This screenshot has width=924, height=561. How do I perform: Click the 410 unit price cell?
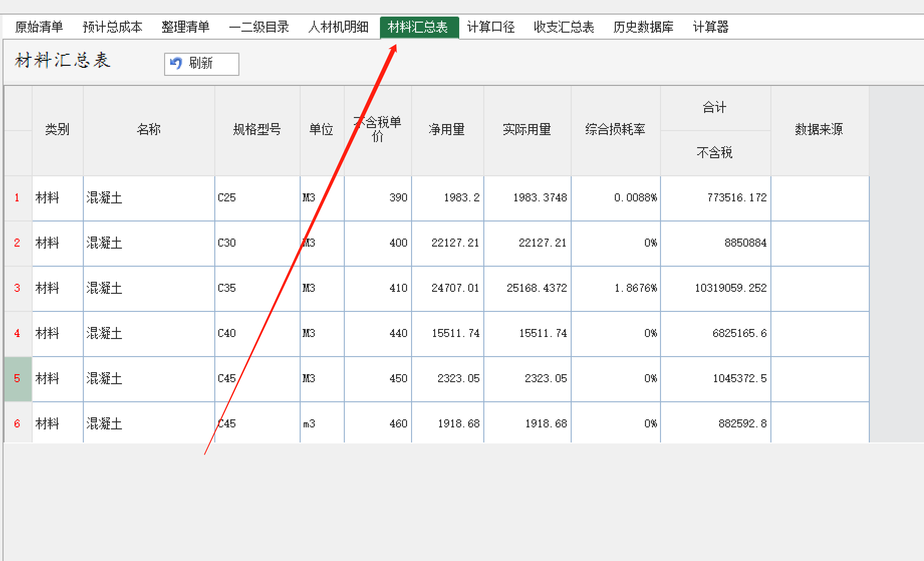(378, 288)
